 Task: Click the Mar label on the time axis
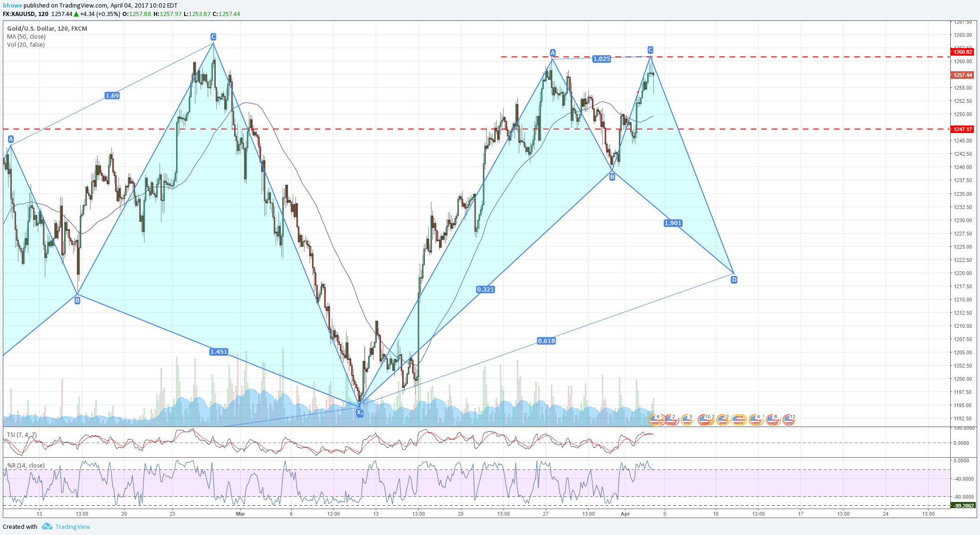pyautogui.click(x=240, y=514)
